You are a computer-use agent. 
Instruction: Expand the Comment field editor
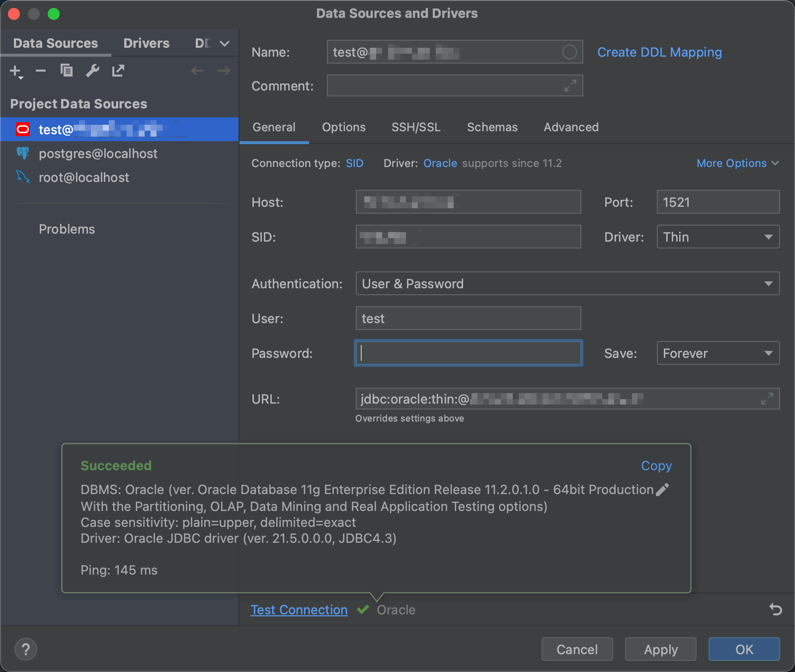point(570,85)
